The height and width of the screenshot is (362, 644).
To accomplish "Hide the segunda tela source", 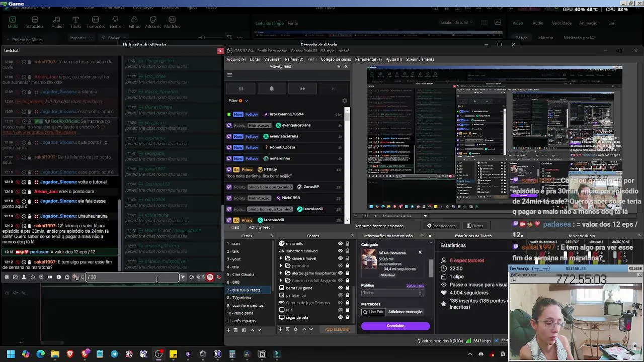I will (340, 317).
